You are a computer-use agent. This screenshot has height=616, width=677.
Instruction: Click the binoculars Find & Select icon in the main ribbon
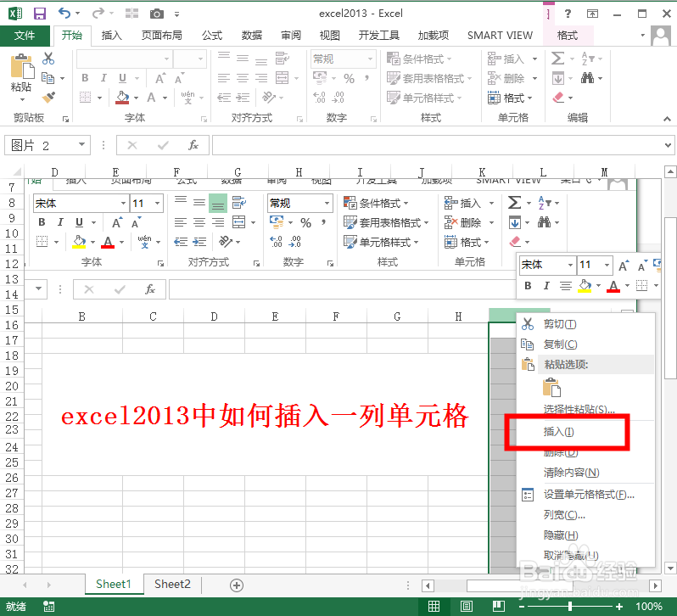(x=587, y=78)
